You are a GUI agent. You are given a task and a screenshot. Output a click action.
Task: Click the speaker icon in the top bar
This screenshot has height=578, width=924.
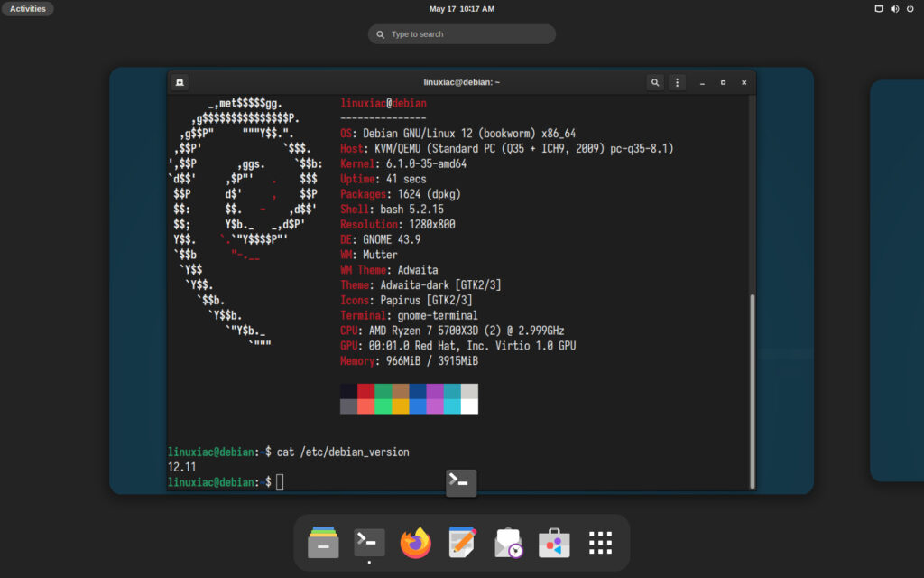[896, 8]
